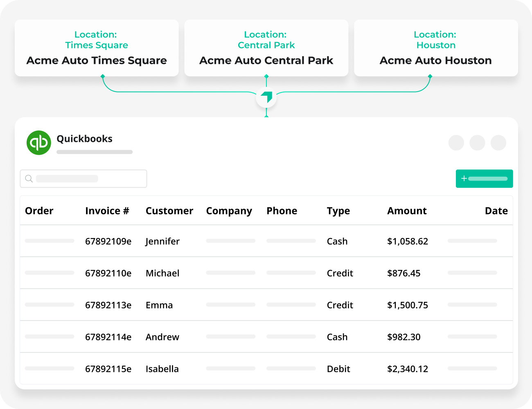Select invoice 67892109e for Jennifer
The height and width of the screenshot is (409, 532).
point(108,242)
